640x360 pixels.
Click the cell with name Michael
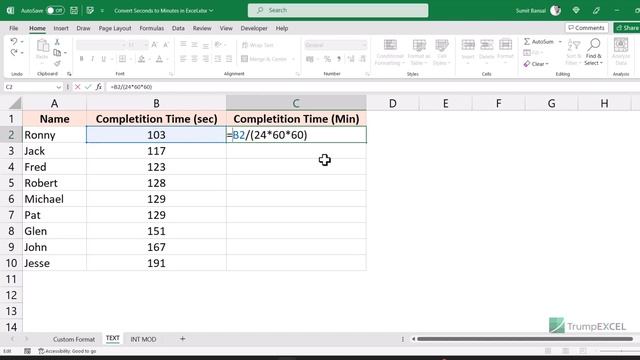point(54,199)
